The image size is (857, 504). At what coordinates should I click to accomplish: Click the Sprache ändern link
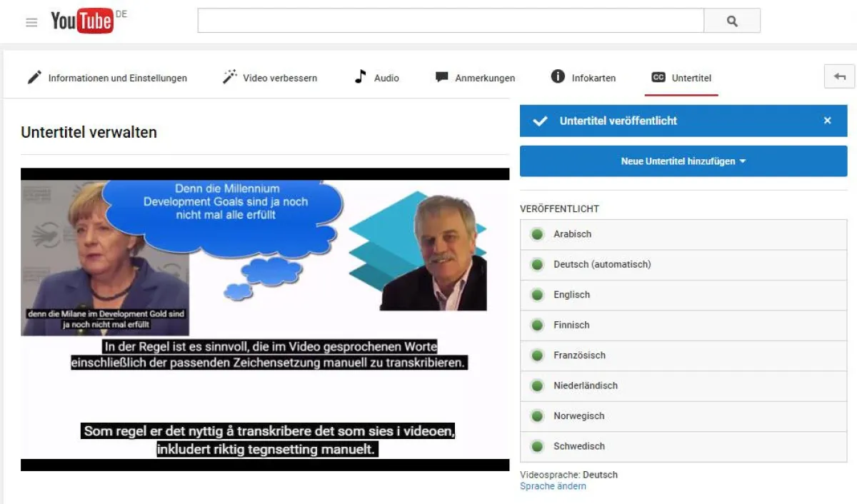pos(553,486)
